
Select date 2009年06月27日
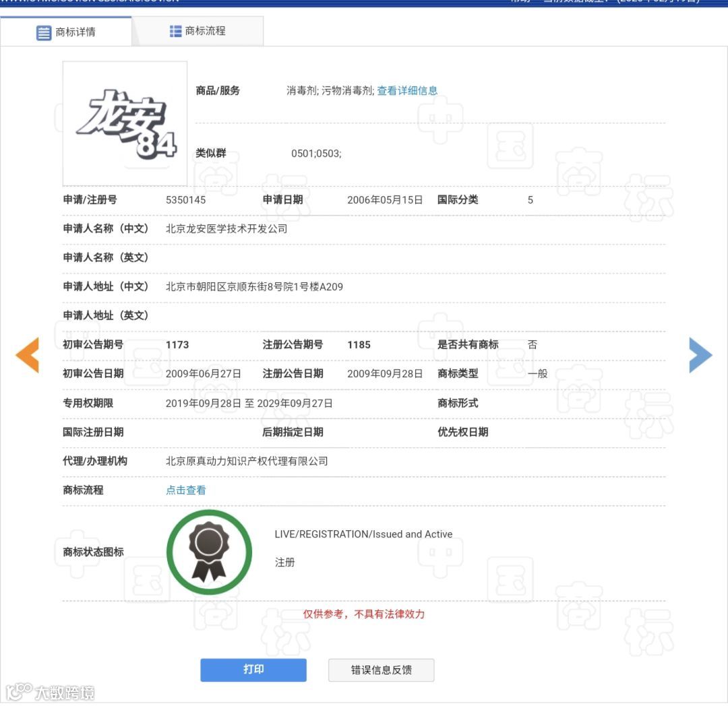coord(204,373)
